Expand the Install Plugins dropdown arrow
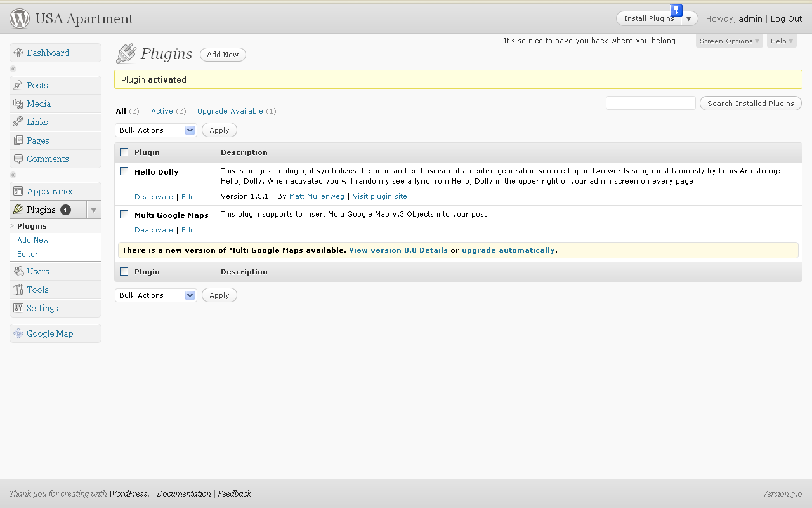Screen dimensions: 812x508 tap(689, 18)
